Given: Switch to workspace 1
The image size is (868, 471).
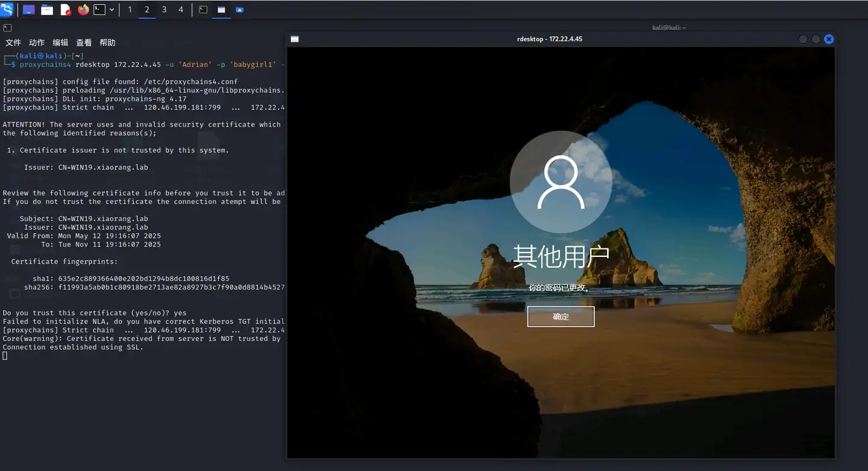Looking at the screenshot, I should [x=130, y=10].
